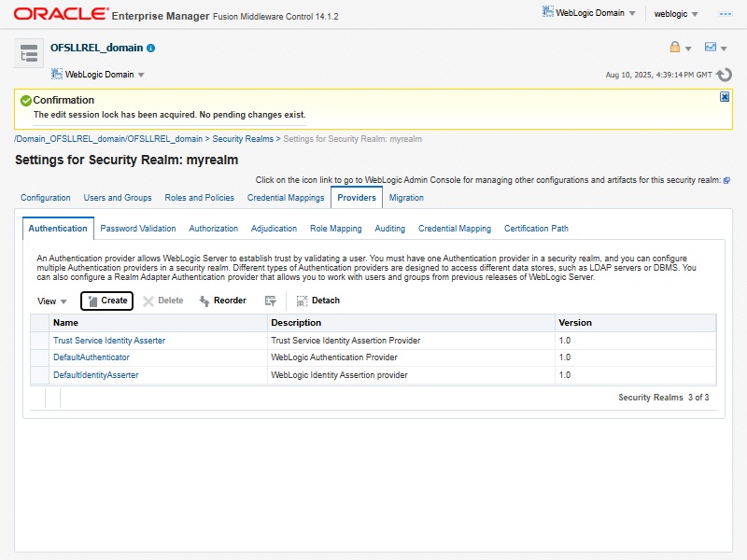This screenshot has width=747, height=560.
Task: Click the Create provider button
Action: (x=107, y=301)
